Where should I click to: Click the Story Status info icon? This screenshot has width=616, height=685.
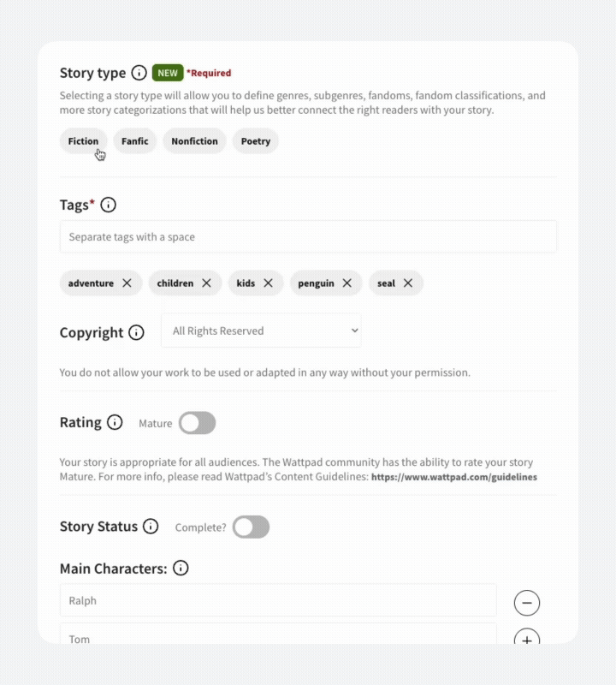click(151, 526)
